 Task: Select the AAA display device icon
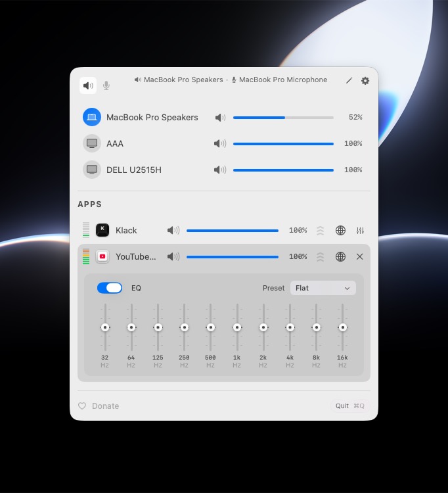92,143
